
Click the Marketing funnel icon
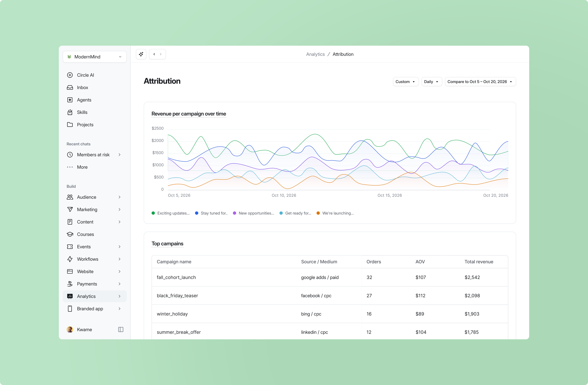(70, 209)
